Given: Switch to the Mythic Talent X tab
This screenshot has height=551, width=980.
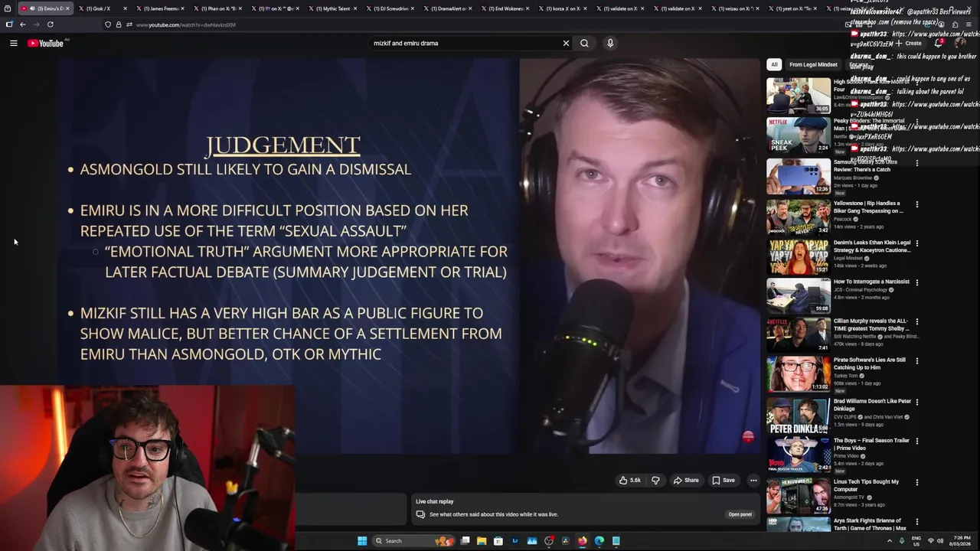Looking at the screenshot, I should [x=331, y=8].
